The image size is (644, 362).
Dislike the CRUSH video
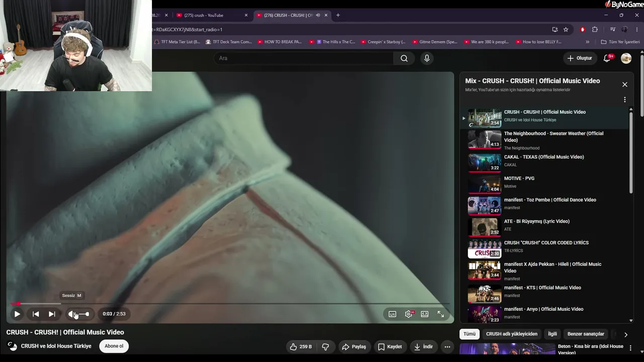tap(326, 346)
